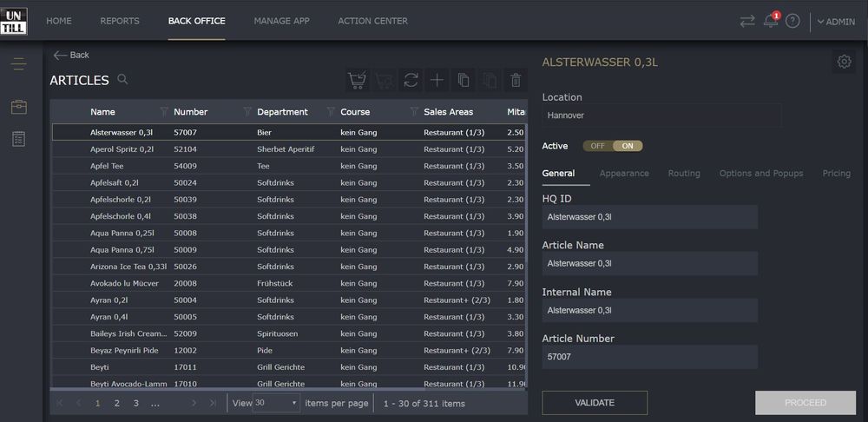Go to page 1

coord(98,403)
